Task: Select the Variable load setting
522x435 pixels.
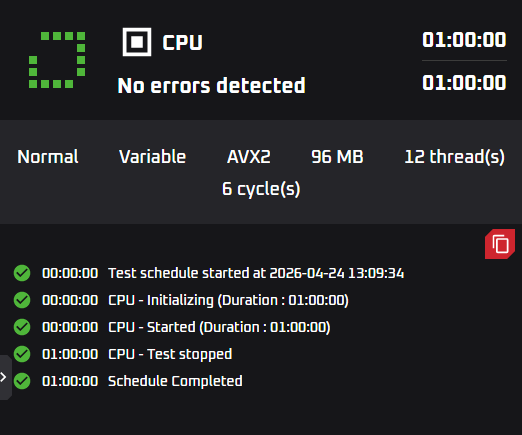Action: pyautogui.click(x=153, y=157)
